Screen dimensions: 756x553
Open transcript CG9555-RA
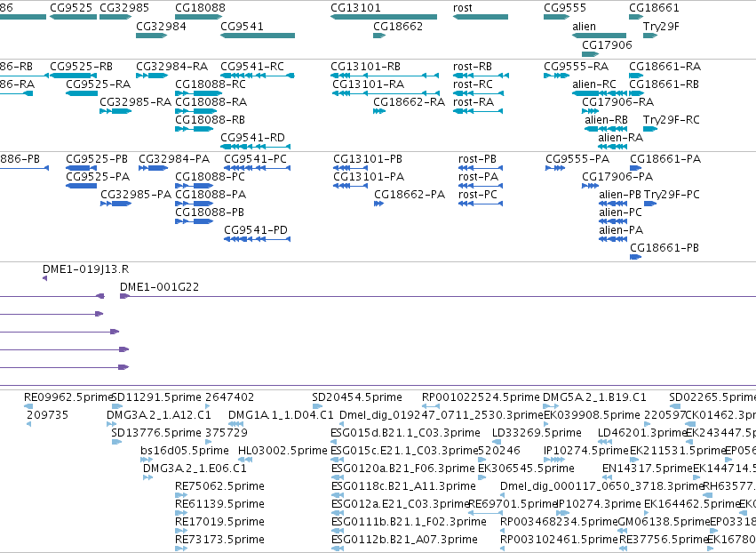click(x=577, y=66)
